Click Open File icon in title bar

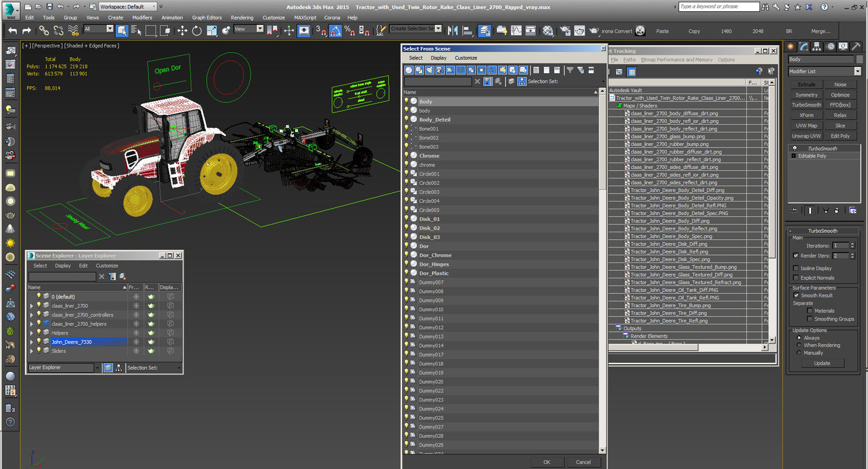(x=39, y=6)
